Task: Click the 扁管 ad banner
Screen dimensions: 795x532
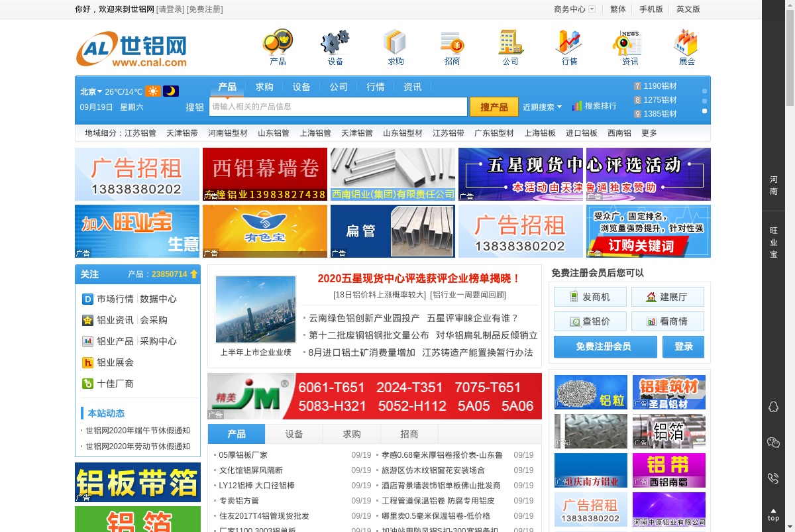Action: (x=393, y=231)
